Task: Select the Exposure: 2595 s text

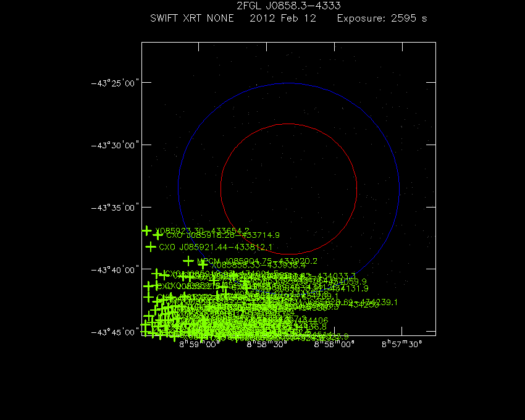Action: coord(382,18)
